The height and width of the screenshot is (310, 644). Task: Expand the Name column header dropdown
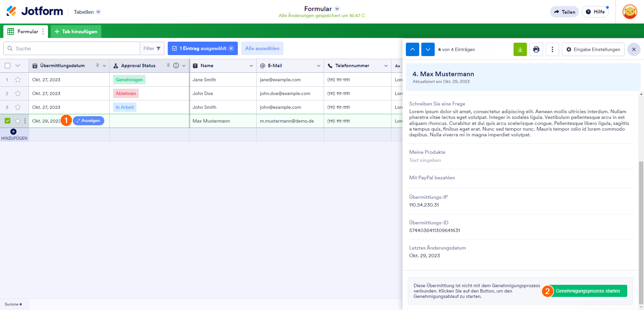[251, 66]
